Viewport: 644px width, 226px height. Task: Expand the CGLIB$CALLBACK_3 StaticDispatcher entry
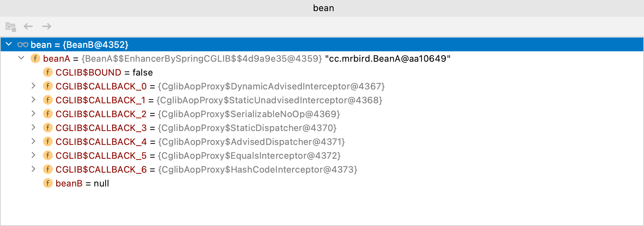pos(33,127)
